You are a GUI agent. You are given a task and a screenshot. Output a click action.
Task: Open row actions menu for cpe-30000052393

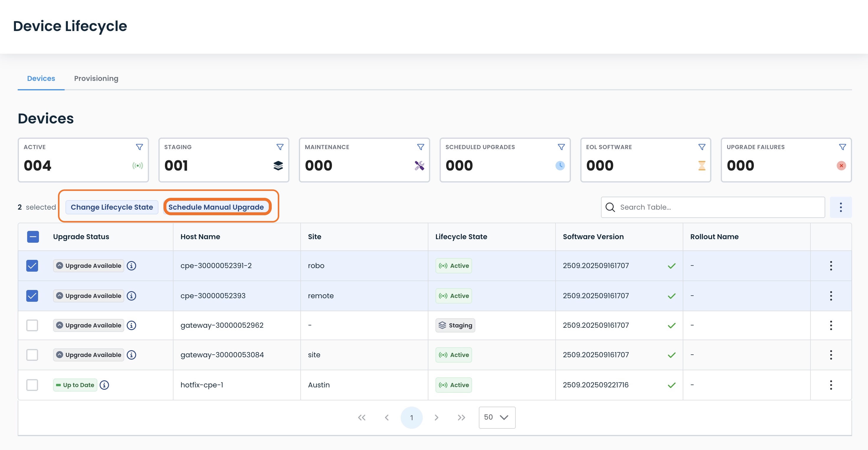click(831, 296)
